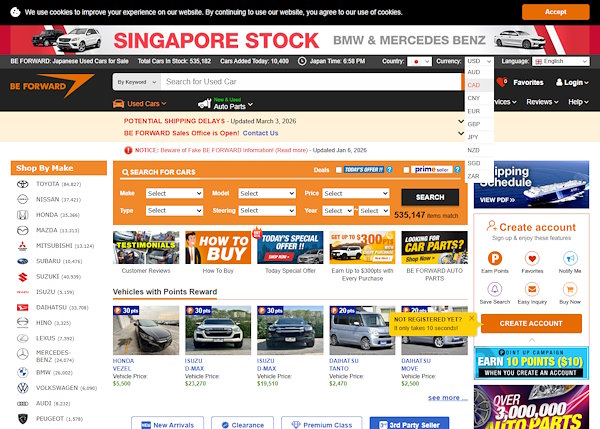This screenshot has height=429, width=600.
Task: Open the By Keyword search type dropdown
Action: click(x=137, y=82)
